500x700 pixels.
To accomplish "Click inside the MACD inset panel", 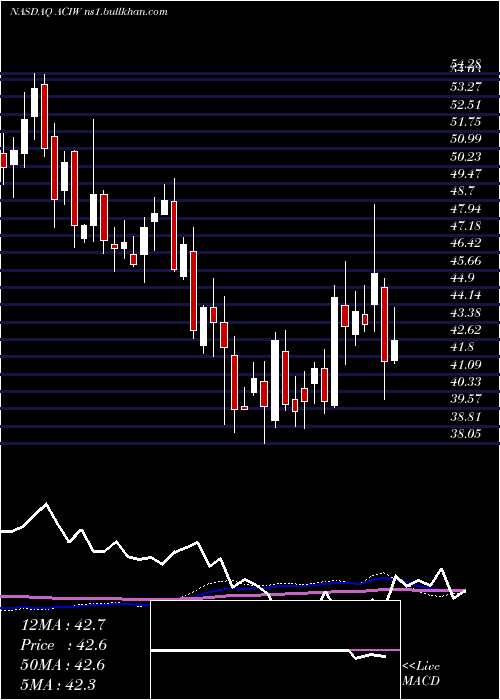I will (275, 650).
